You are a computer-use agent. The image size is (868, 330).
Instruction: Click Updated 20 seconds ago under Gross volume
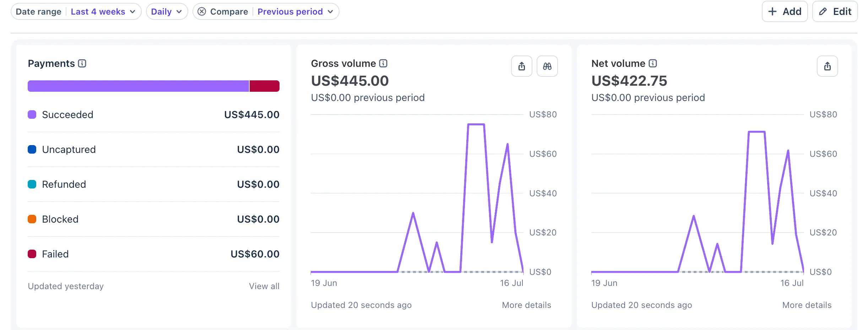[361, 305]
